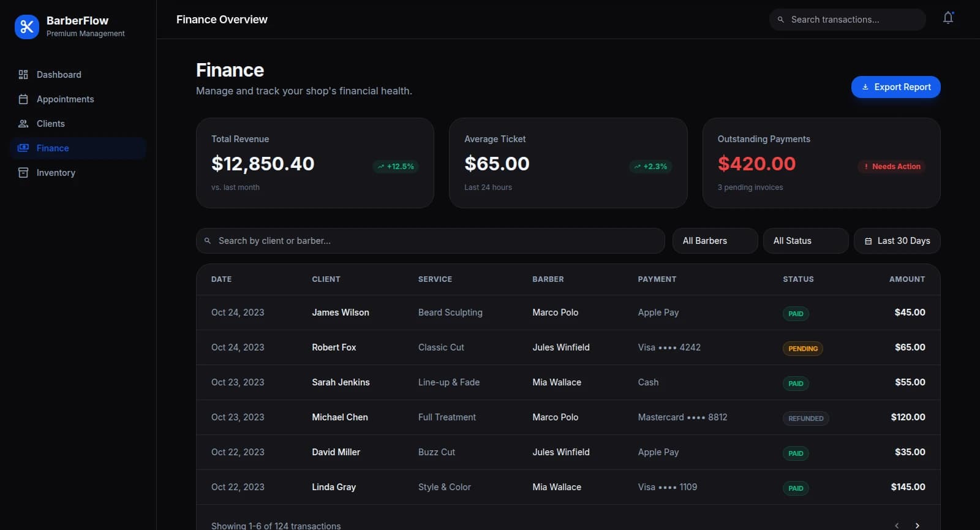Open the Clients page
Image resolution: width=980 pixels, height=530 pixels.
point(78,124)
